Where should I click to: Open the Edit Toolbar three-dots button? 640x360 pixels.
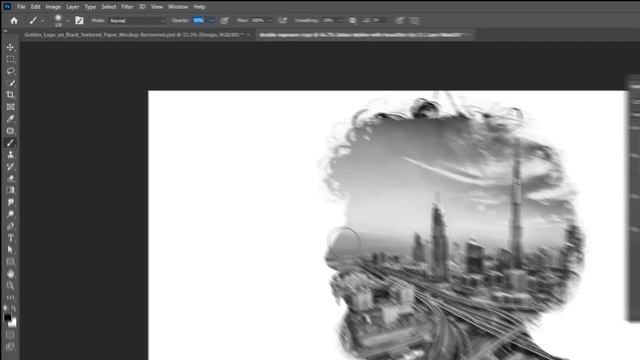tap(11, 297)
